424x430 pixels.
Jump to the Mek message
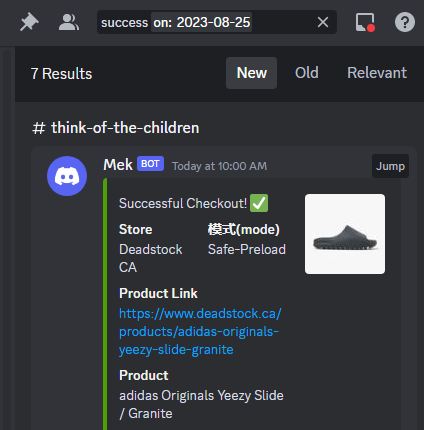[390, 166]
